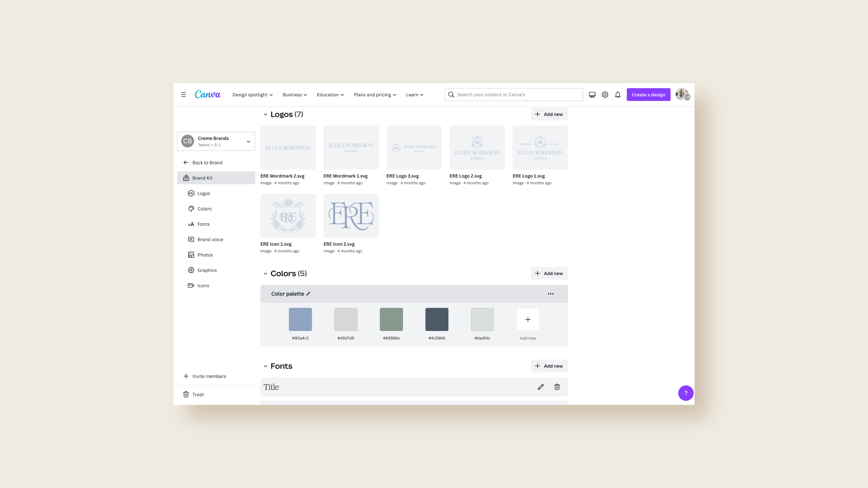The height and width of the screenshot is (488, 868).
Task: Delete the Title font entry
Action: [x=557, y=386]
